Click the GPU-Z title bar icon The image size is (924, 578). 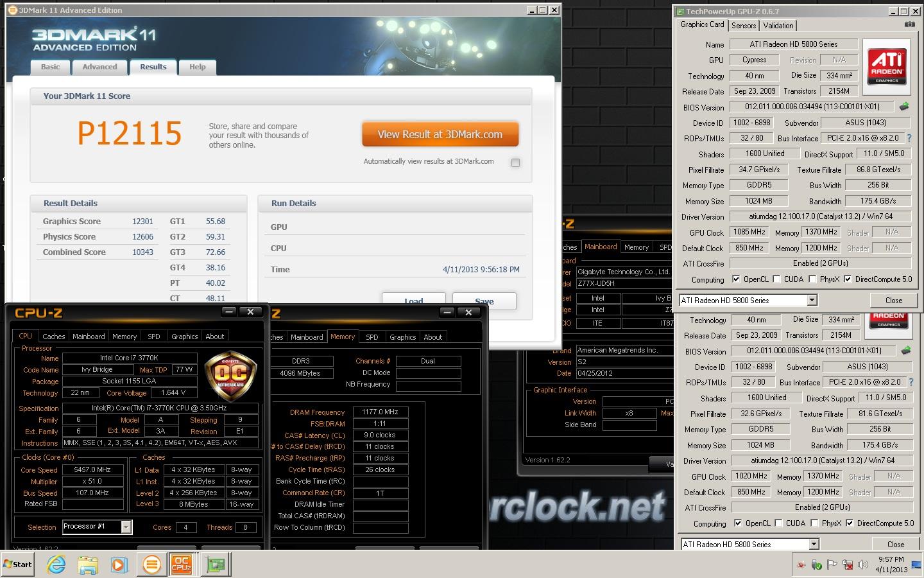(x=680, y=11)
